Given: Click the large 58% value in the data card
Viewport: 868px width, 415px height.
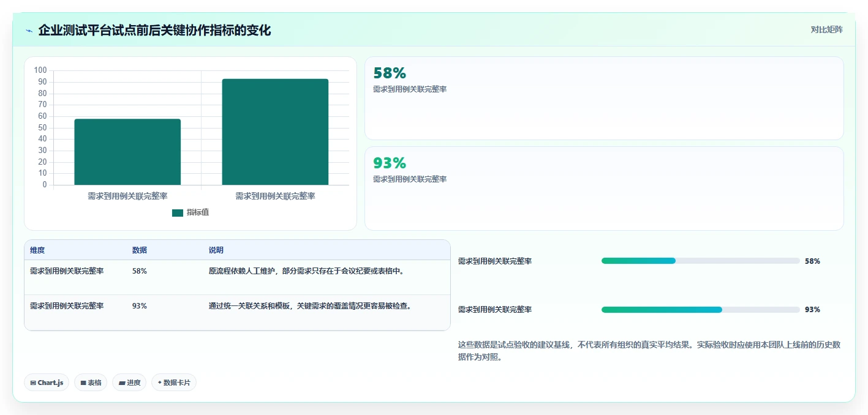Looking at the screenshot, I should click(x=390, y=73).
